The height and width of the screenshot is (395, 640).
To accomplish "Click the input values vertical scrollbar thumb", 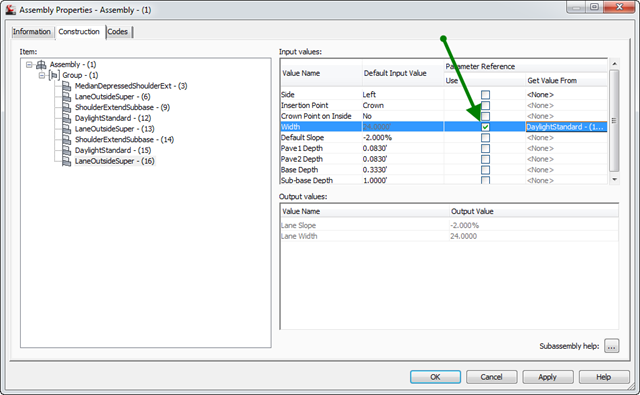I will 614,120.
